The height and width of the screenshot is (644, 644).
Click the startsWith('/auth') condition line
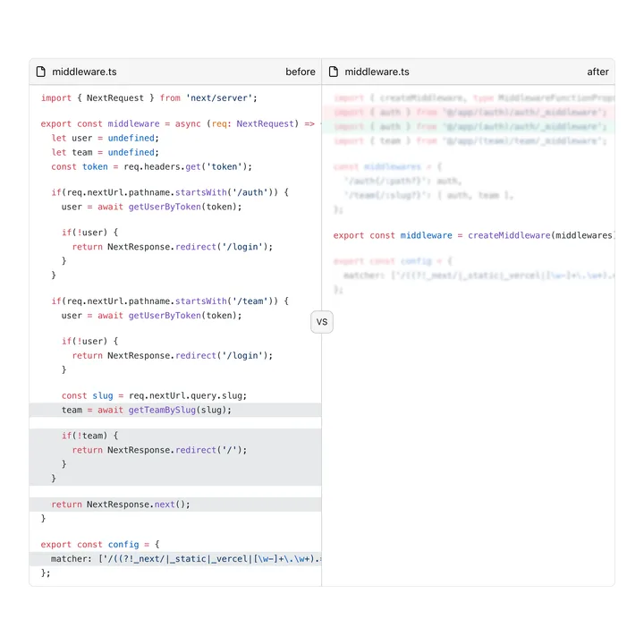(x=170, y=192)
